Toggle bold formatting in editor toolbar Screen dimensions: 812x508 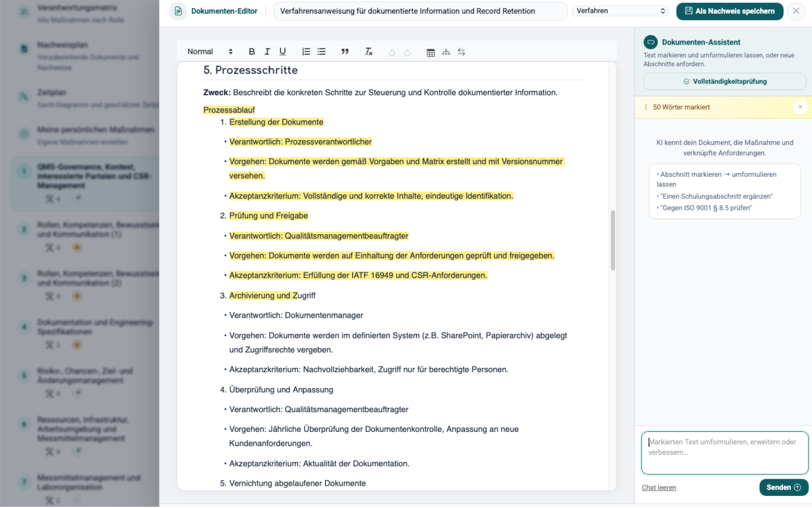[x=252, y=51]
